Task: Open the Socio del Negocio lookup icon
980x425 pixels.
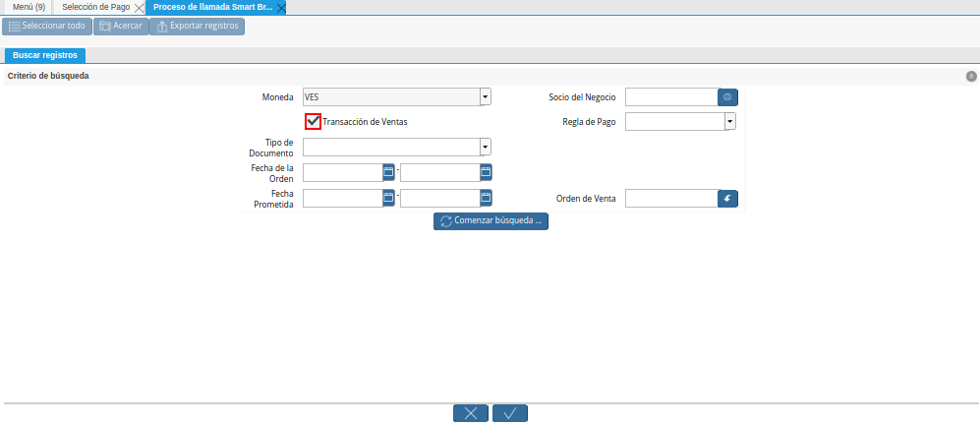Action: click(x=727, y=97)
